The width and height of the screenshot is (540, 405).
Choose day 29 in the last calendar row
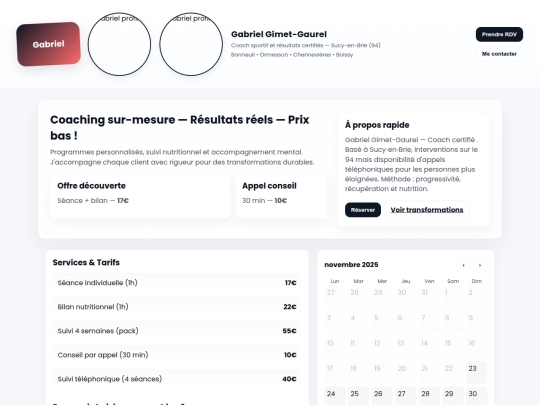coord(453,396)
